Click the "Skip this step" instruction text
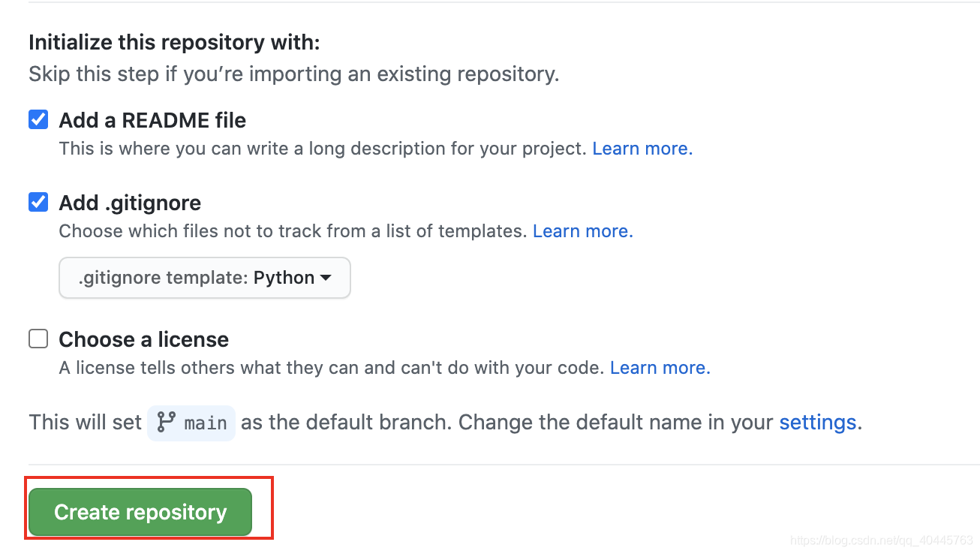 293,74
